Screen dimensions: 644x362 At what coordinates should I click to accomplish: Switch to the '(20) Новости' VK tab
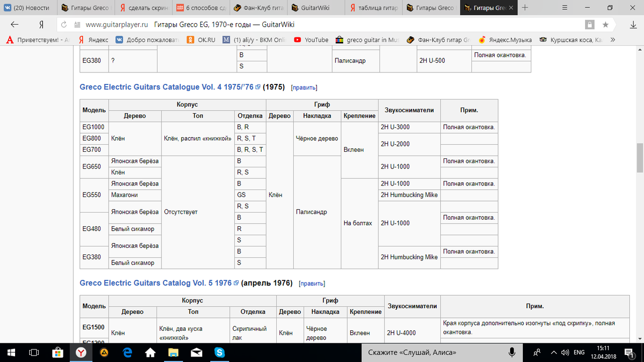point(29,8)
